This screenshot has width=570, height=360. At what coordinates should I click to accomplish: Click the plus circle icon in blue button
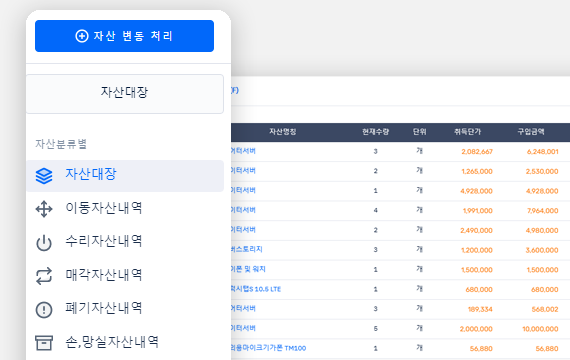coord(82,36)
